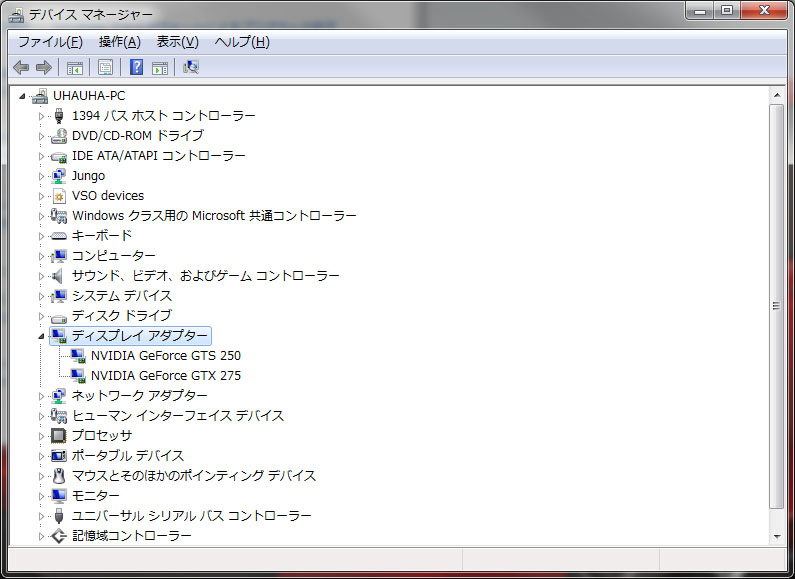Click the Forward arrow toolbar icon
The width and height of the screenshot is (795, 579).
pyautogui.click(x=44, y=67)
